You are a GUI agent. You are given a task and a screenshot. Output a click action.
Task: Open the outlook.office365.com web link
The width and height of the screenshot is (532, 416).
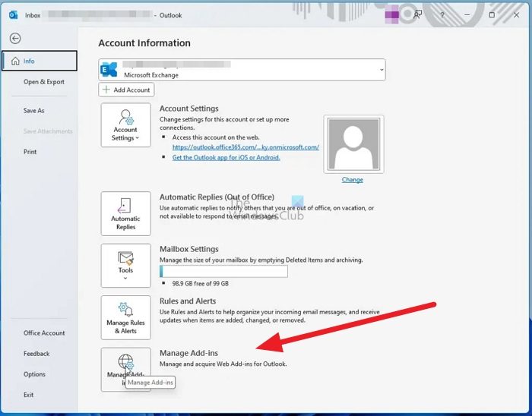(x=245, y=147)
